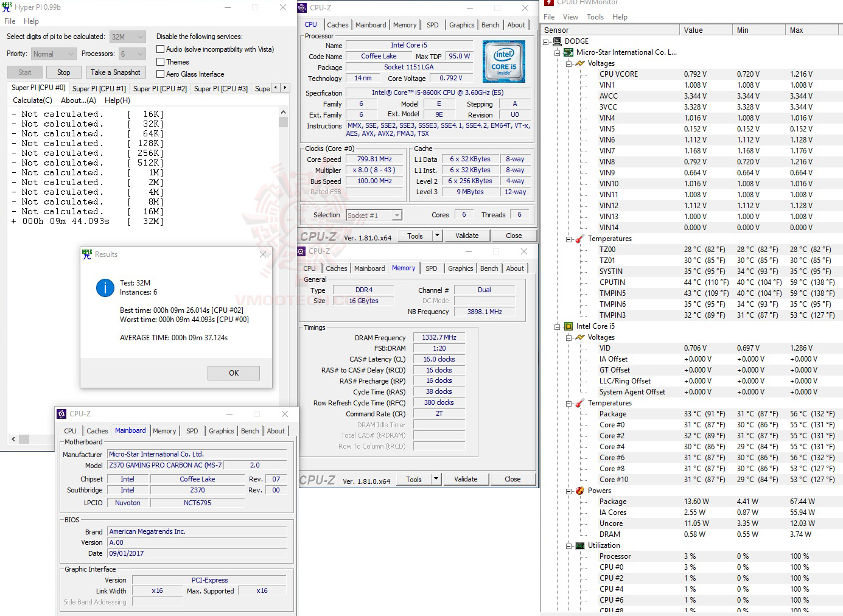Click the Utilization icon in HWMonitor

(x=580, y=545)
